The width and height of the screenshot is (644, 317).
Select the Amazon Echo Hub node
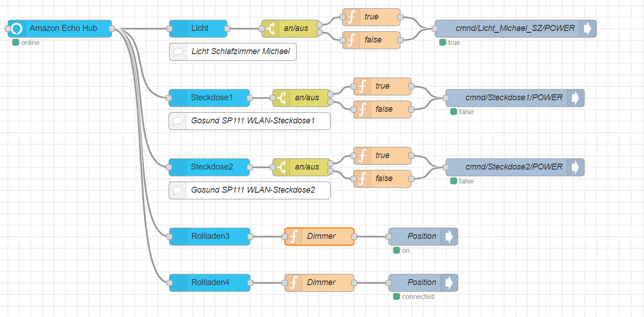pos(60,29)
